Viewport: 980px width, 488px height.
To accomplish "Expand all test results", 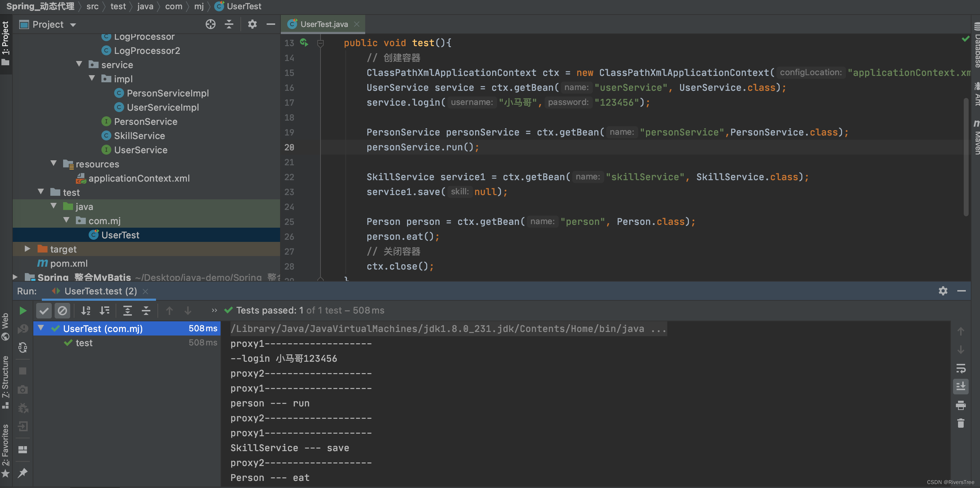I will click(127, 311).
